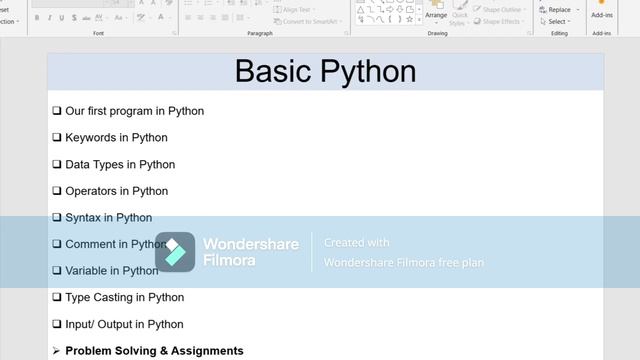Open Shape Effects options

(499, 21)
